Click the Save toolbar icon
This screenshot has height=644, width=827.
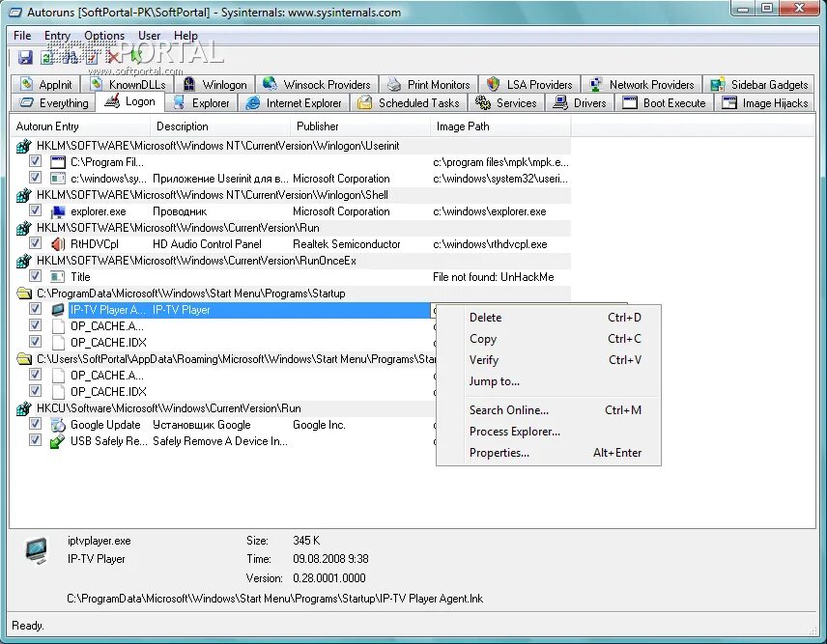25,57
